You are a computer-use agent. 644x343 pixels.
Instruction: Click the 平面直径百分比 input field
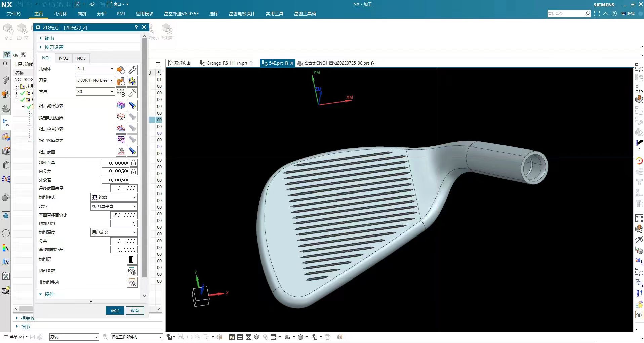click(124, 215)
